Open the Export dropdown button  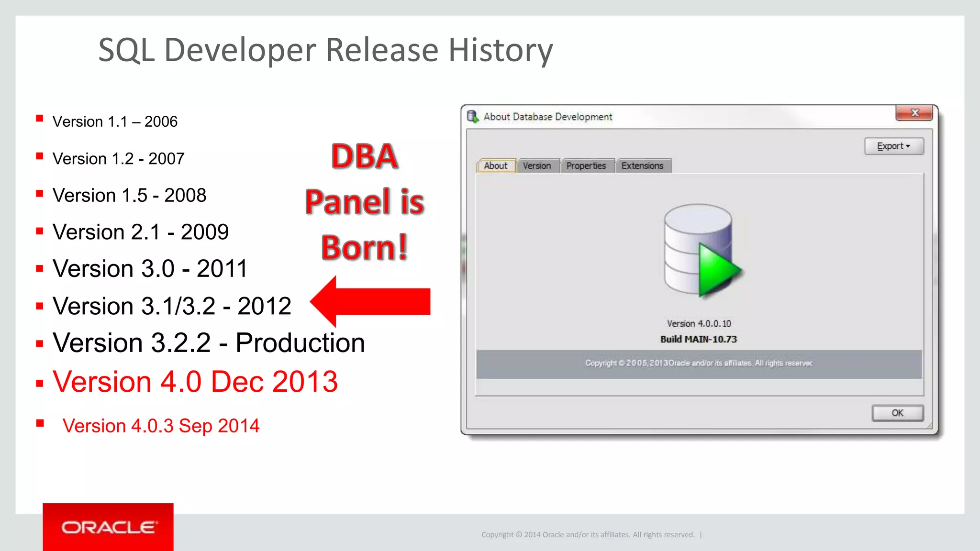point(893,146)
